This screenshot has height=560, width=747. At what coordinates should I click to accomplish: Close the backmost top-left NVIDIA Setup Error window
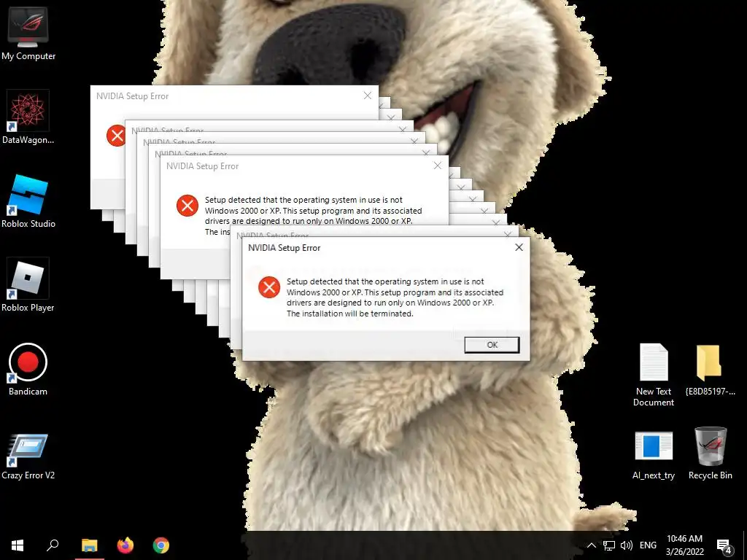pos(368,96)
